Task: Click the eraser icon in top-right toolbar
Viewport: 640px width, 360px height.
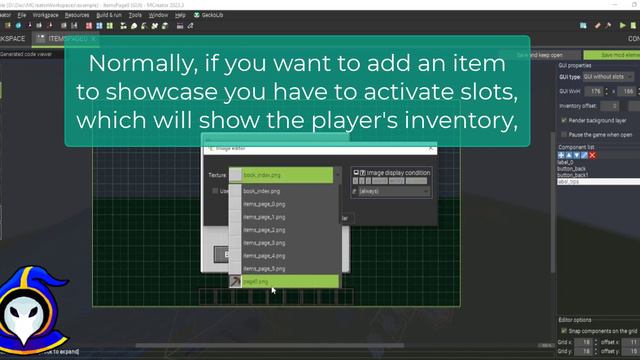Action: tap(598, 25)
